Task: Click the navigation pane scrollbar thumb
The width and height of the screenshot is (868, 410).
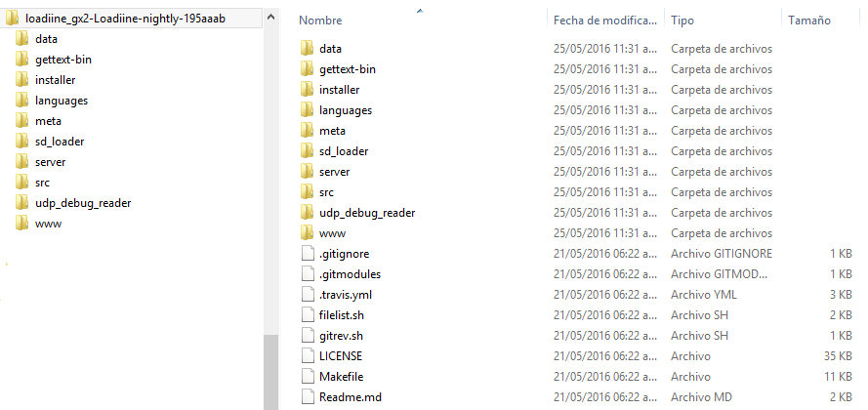Action: coord(270,372)
